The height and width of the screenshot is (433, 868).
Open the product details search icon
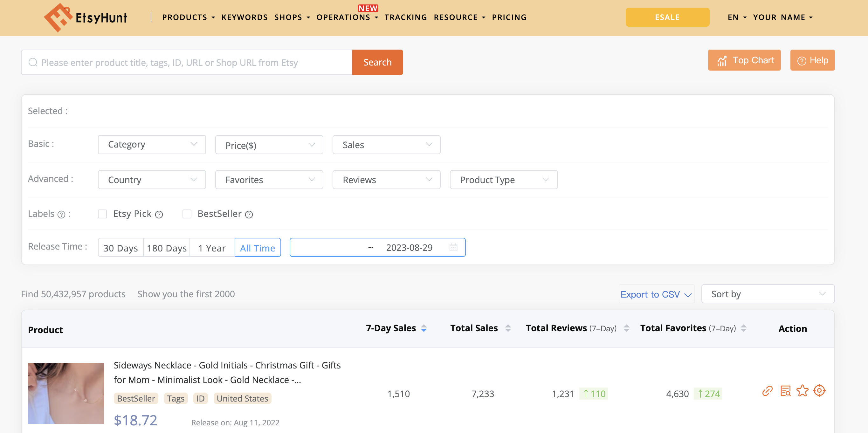tap(785, 391)
